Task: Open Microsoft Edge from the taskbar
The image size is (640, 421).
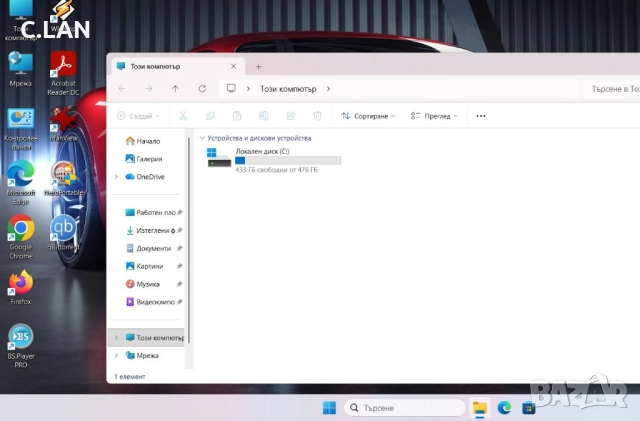Action: point(505,408)
